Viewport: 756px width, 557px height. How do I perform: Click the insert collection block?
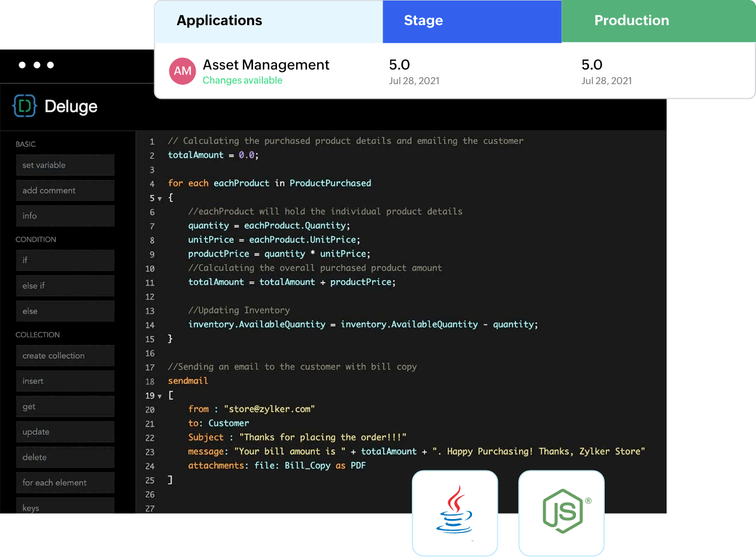[x=65, y=381]
